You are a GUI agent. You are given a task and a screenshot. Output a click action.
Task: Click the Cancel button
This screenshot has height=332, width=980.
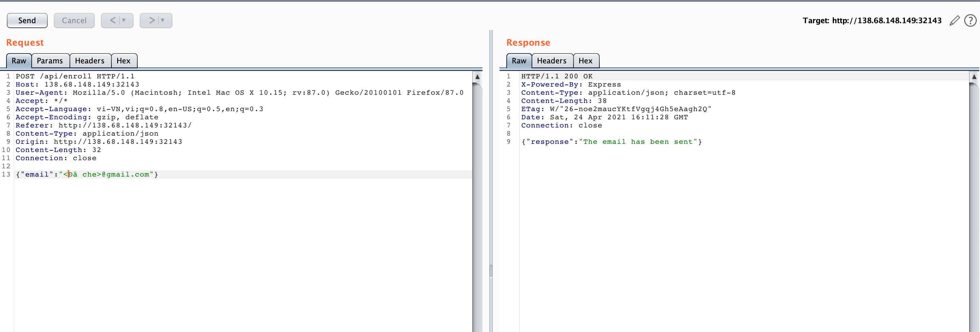point(74,20)
